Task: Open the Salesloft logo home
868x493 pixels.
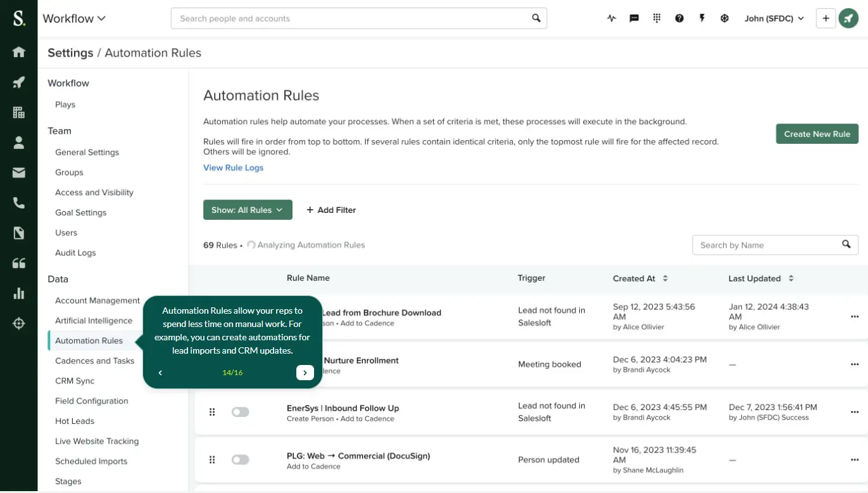Action: click(19, 18)
